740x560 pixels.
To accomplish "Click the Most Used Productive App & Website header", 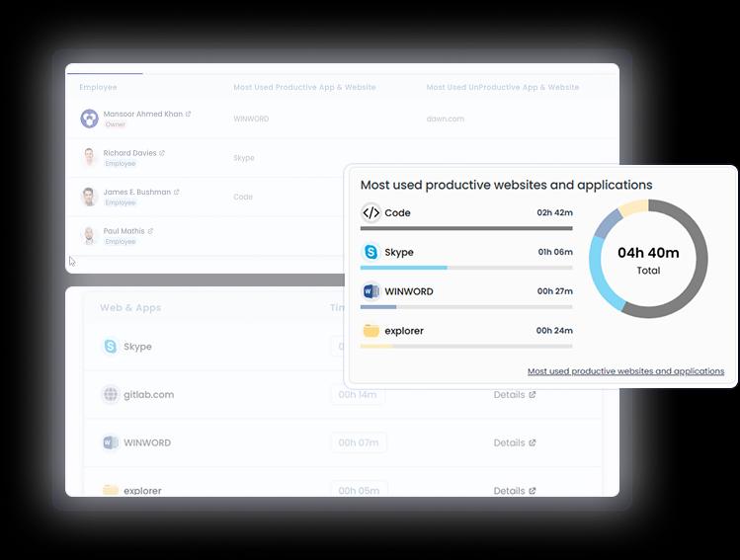I will [x=304, y=87].
